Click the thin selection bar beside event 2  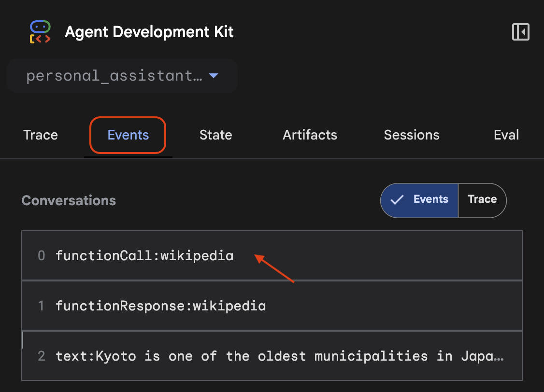pos(22,340)
